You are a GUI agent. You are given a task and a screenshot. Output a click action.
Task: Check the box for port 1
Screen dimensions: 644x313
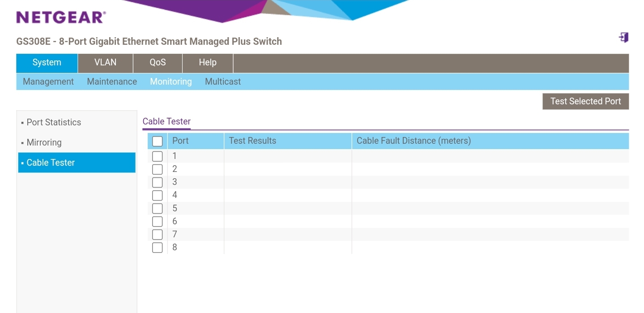click(x=158, y=156)
